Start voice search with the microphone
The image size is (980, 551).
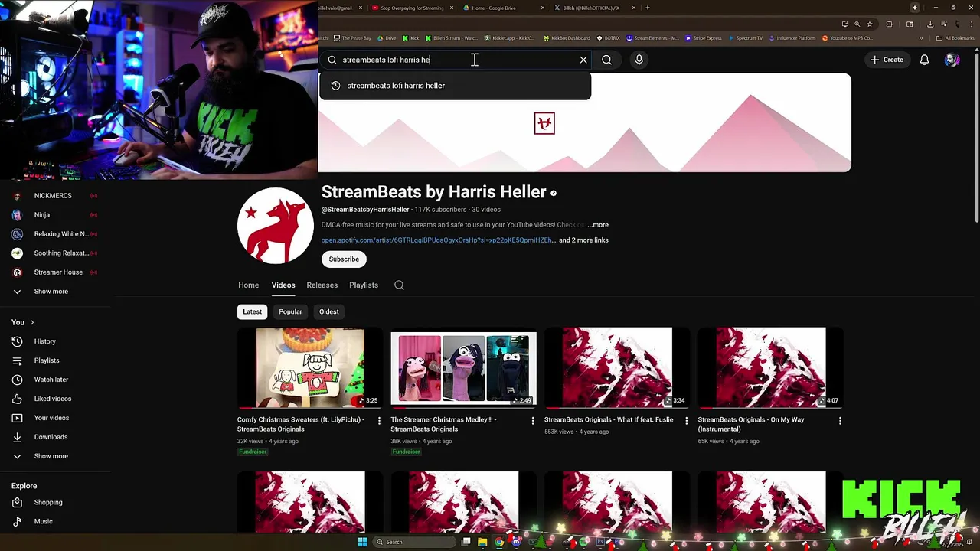[x=639, y=60]
